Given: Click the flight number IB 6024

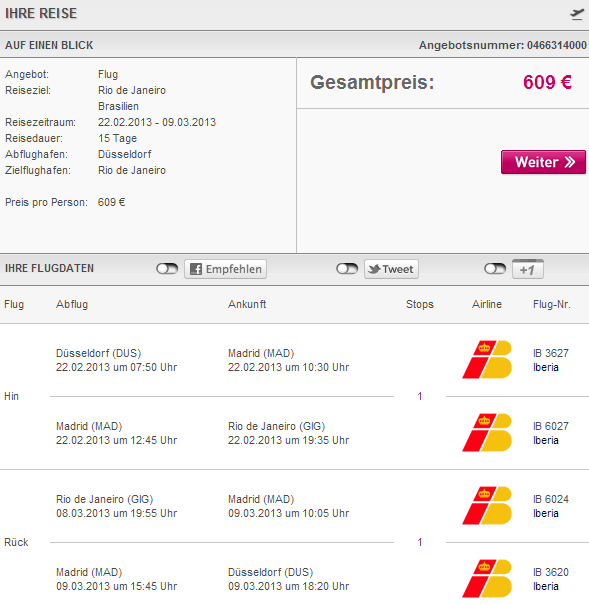Looking at the screenshot, I should pyautogui.click(x=551, y=499).
